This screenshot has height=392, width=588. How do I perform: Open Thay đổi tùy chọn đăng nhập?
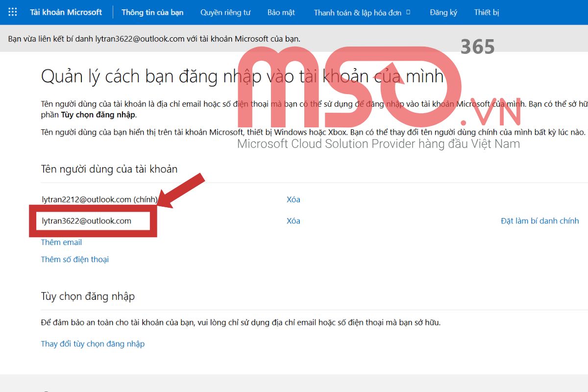93,343
